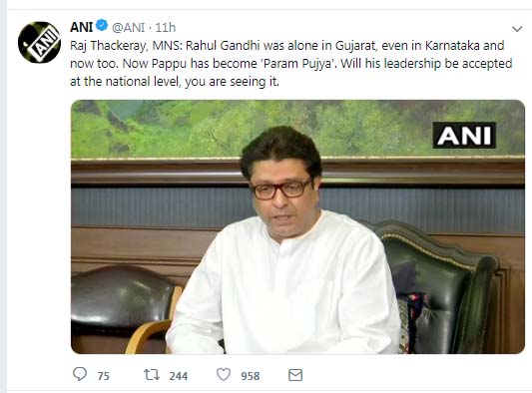Open the Raj Thackeray press conference thumbnail
532x393 pixels.
(297, 226)
